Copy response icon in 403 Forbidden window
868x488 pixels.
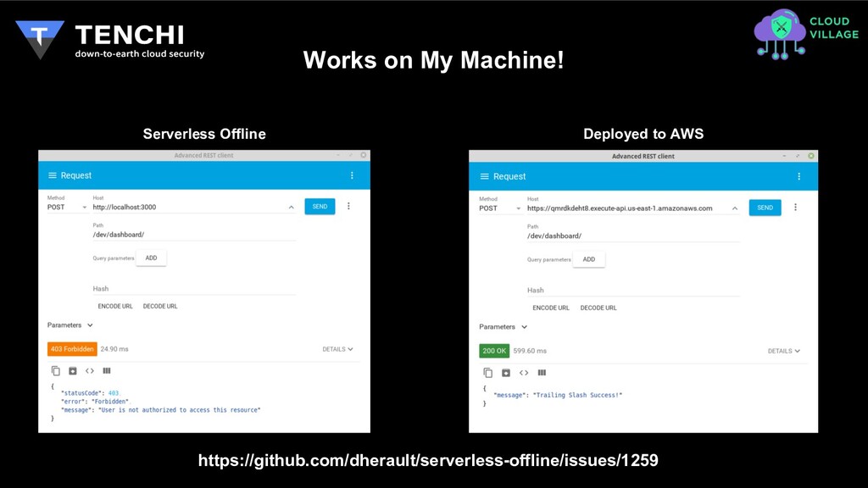[55, 371]
